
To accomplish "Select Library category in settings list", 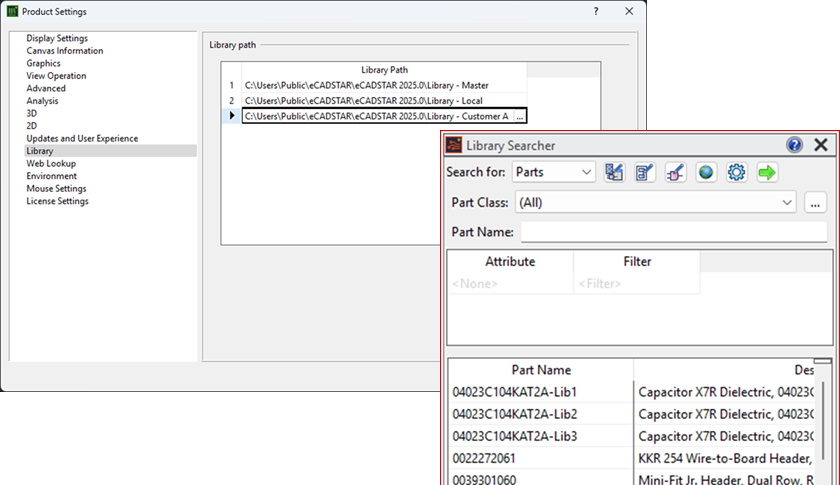I will coord(110,151).
